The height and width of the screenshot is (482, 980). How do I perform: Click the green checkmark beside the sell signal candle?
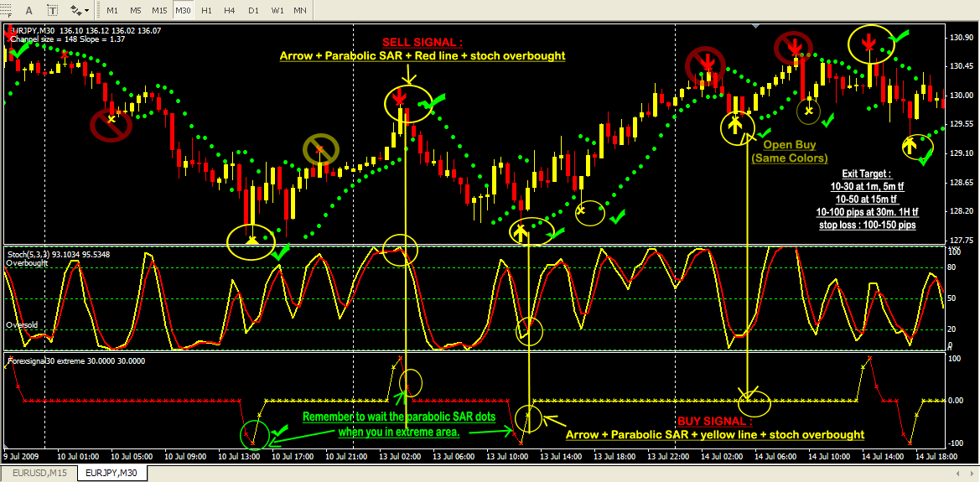pos(435,104)
